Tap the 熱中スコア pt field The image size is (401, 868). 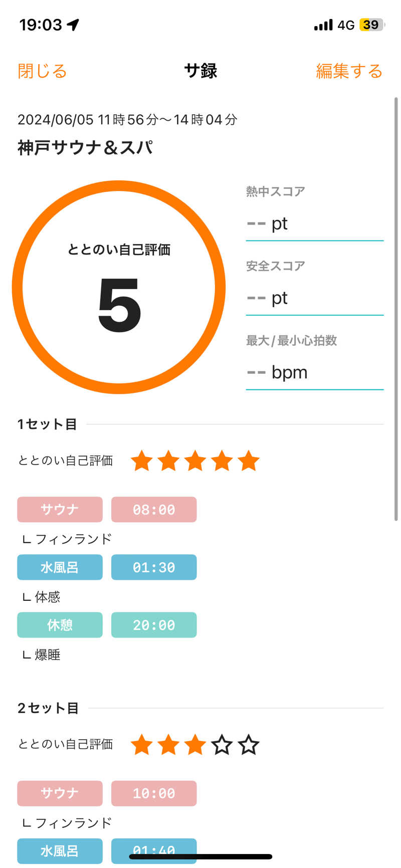[x=314, y=224]
